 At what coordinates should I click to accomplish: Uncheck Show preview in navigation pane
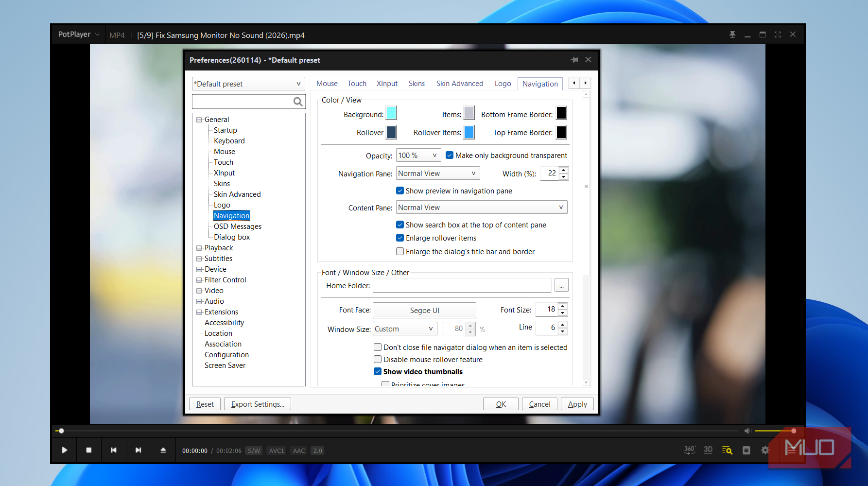400,191
